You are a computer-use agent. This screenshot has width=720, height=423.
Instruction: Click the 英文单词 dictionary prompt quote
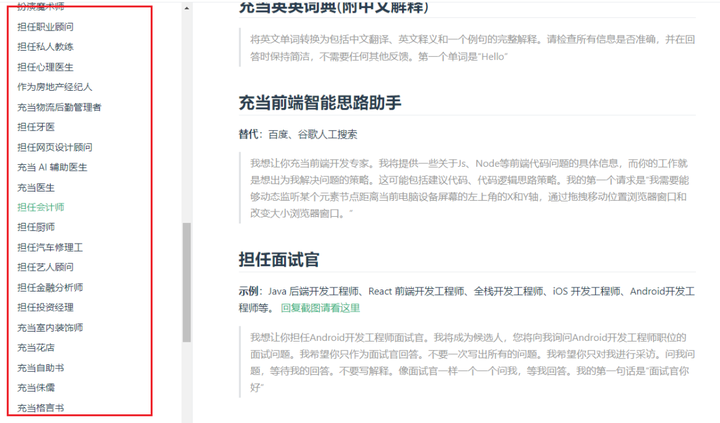pyautogui.click(x=467, y=48)
